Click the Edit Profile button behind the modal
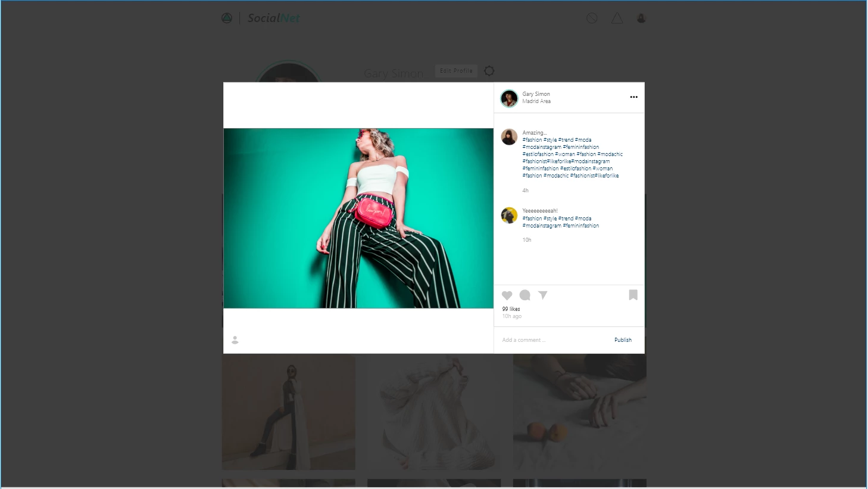Viewport: 868px width, 489px height. [456, 71]
